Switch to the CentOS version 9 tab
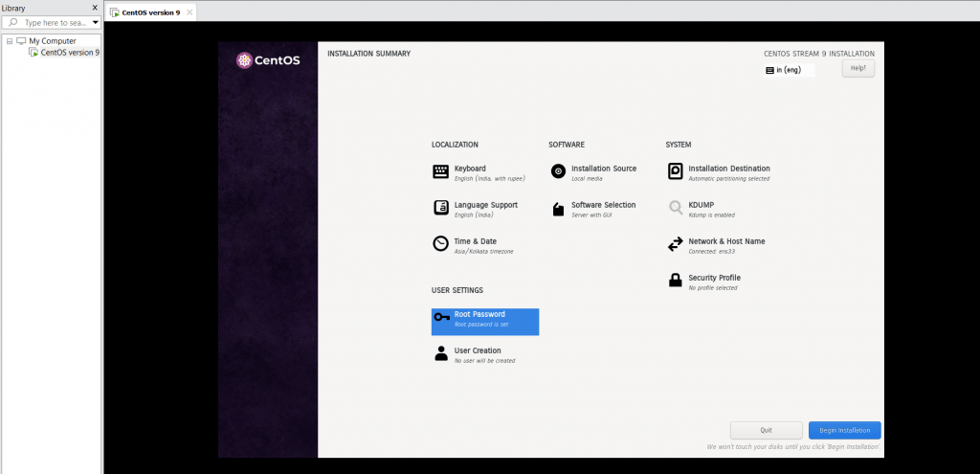The image size is (980, 474). coord(150,12)
